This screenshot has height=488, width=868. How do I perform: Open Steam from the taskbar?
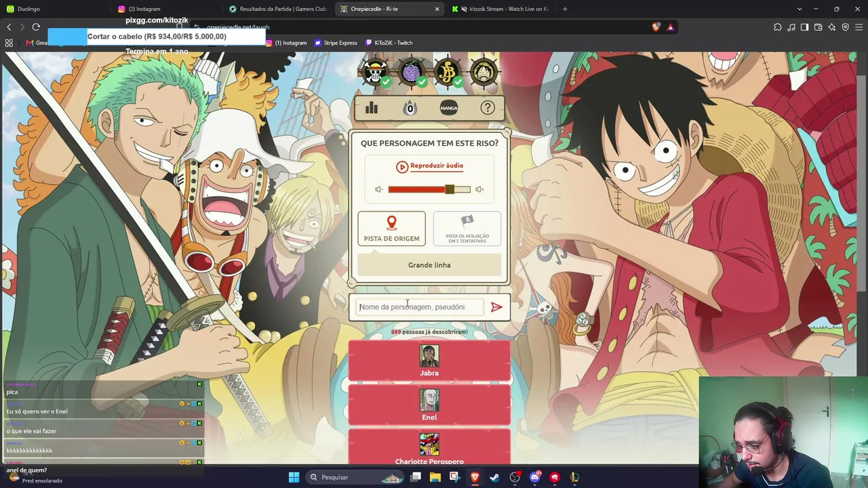coord(494,477)
